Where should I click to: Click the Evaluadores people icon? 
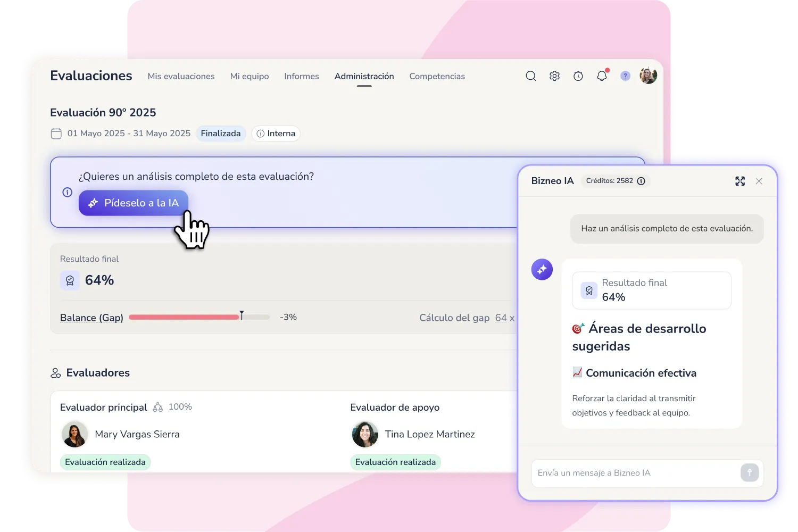55,373
